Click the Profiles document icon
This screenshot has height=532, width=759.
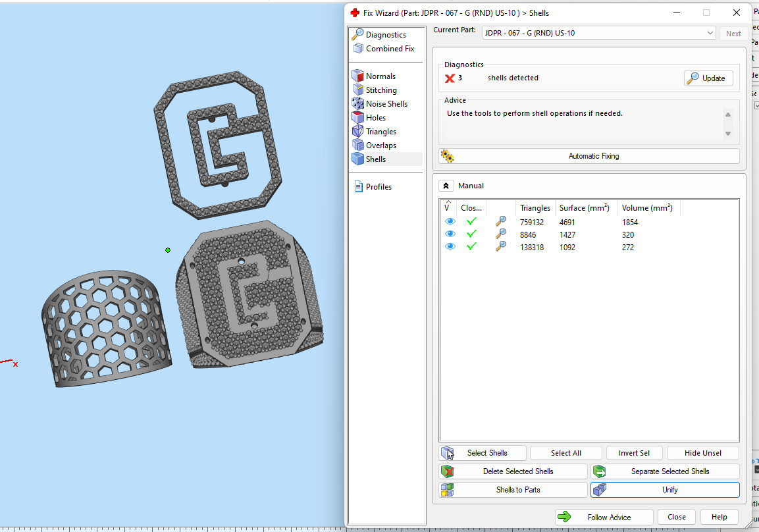click(x=358, y=186)
